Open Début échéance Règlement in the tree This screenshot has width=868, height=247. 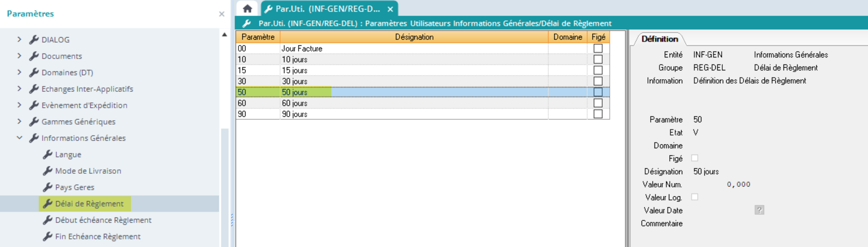coord(103,220)
